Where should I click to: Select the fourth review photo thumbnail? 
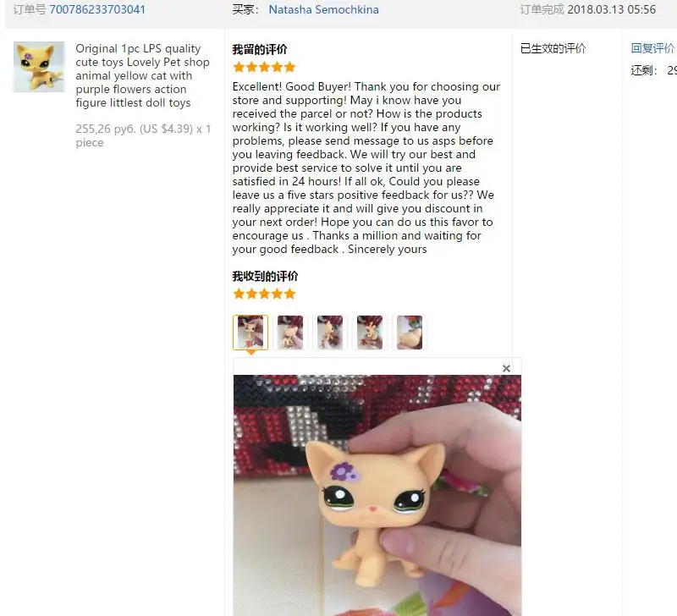[x=370, y=333]
